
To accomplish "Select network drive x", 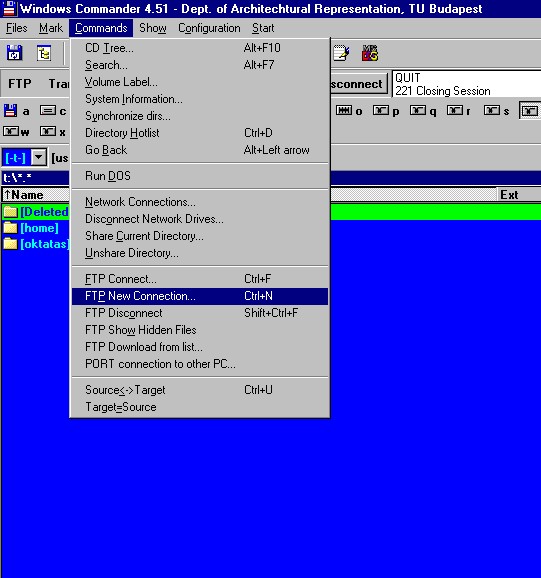I will tap(53, 132).
